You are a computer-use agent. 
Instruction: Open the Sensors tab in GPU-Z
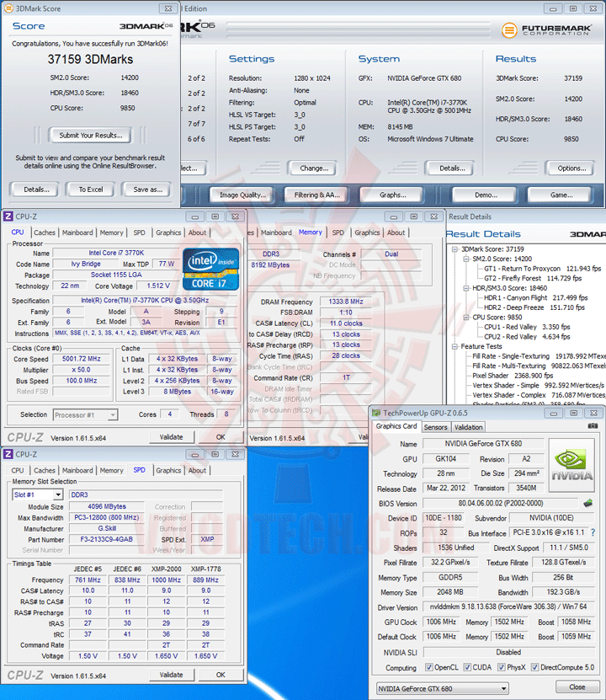coord(436,427)
